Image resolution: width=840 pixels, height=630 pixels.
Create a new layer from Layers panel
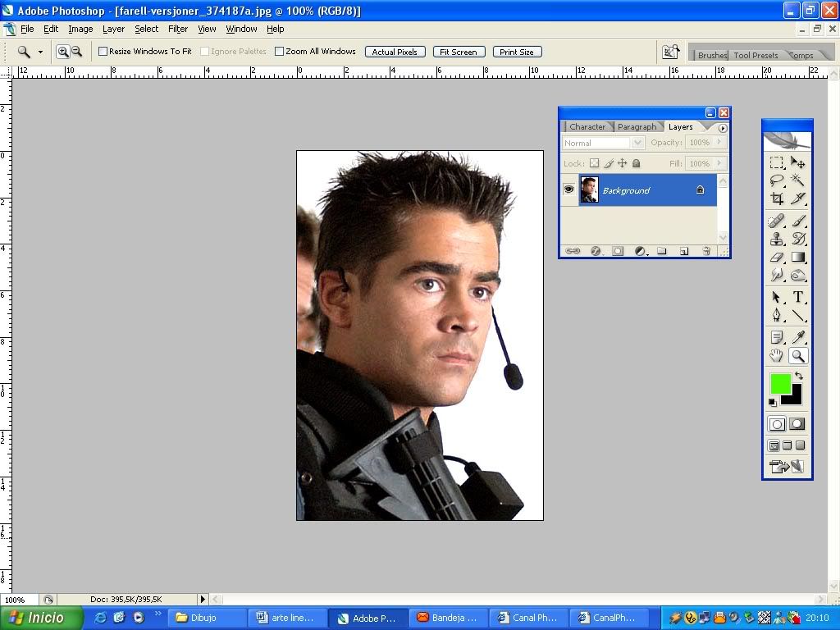coord(684,251)
